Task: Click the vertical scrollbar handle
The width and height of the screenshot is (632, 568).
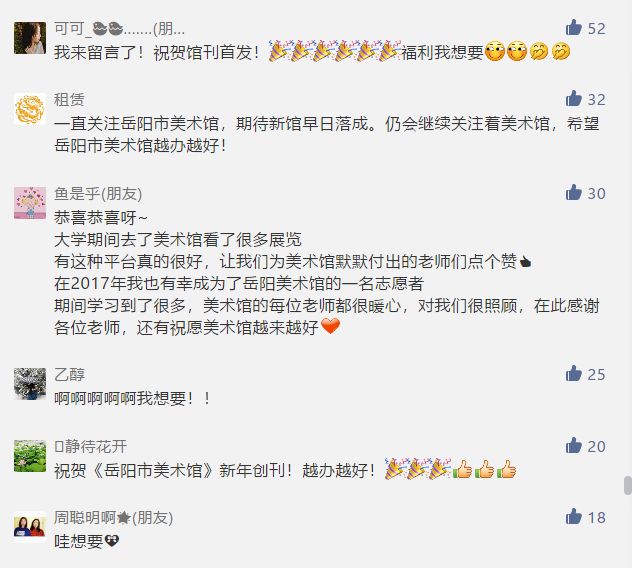Action: coord(628,485)
